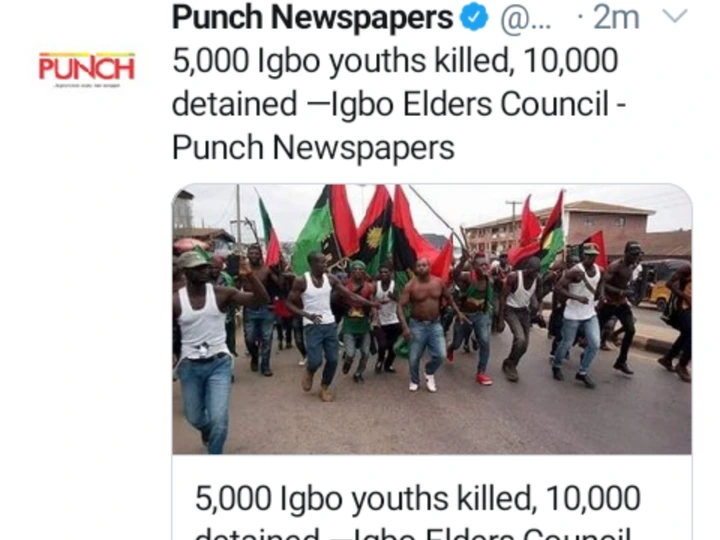
Task: Open the protest photo link preview
Action: pos(432,319)
